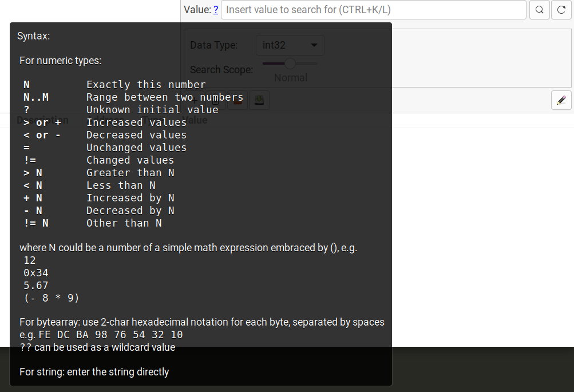The width and height of the screenshot is (574, 392).
Task: Click the "Normal" scope level label
Action: pos(291,78)
